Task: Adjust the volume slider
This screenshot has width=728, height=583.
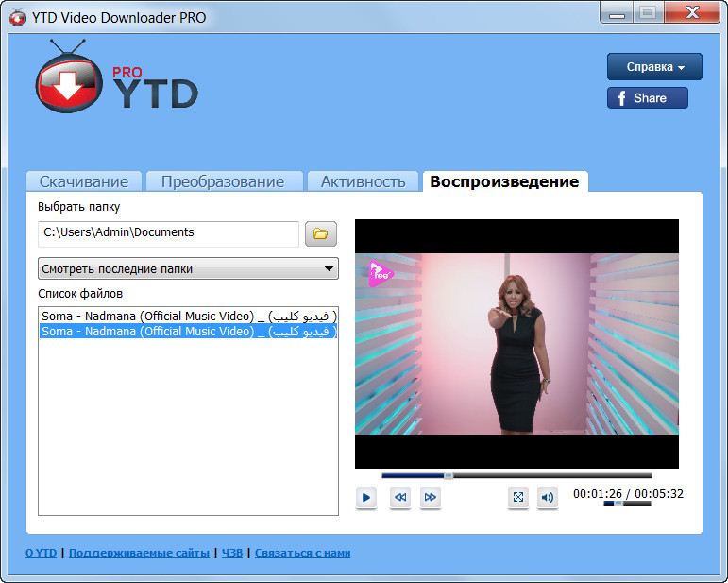Action: 627,504
